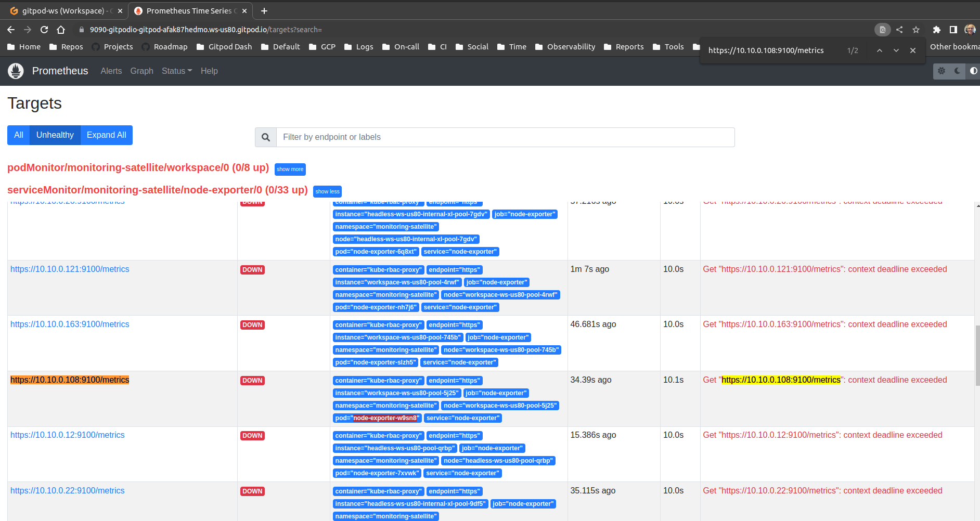Image resolution: width=980 pixels, height=521 pixels.
Task: Open the https://10.10.0.121:9100/metrics link
Action: click(x=70, y=269)
